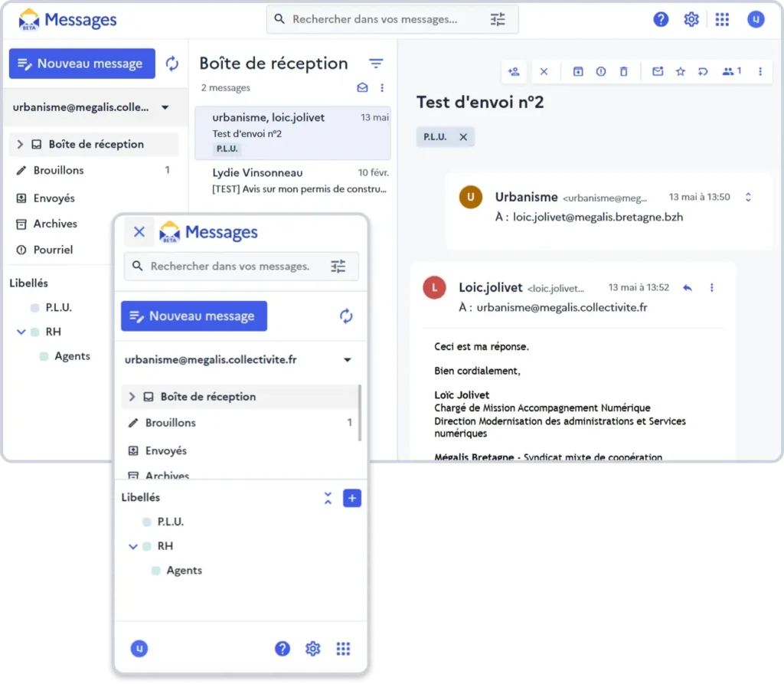Open the help icon in the top header
Screen dimensions: 784x684
[661, 19]
